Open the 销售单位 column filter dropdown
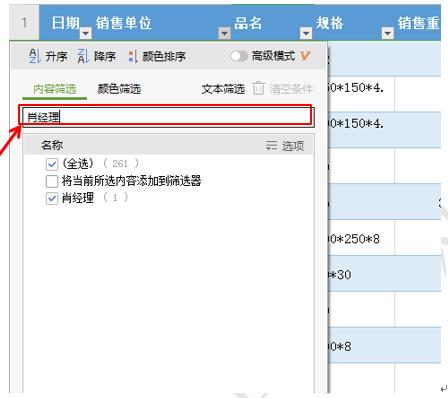 click(224, 33)
